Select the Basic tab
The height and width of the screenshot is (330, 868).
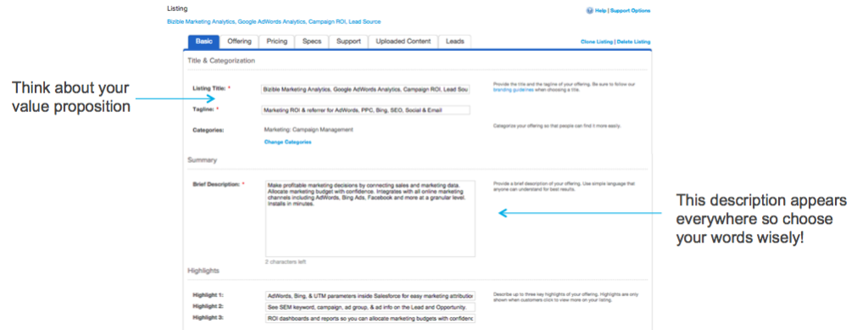coord(203,42)
